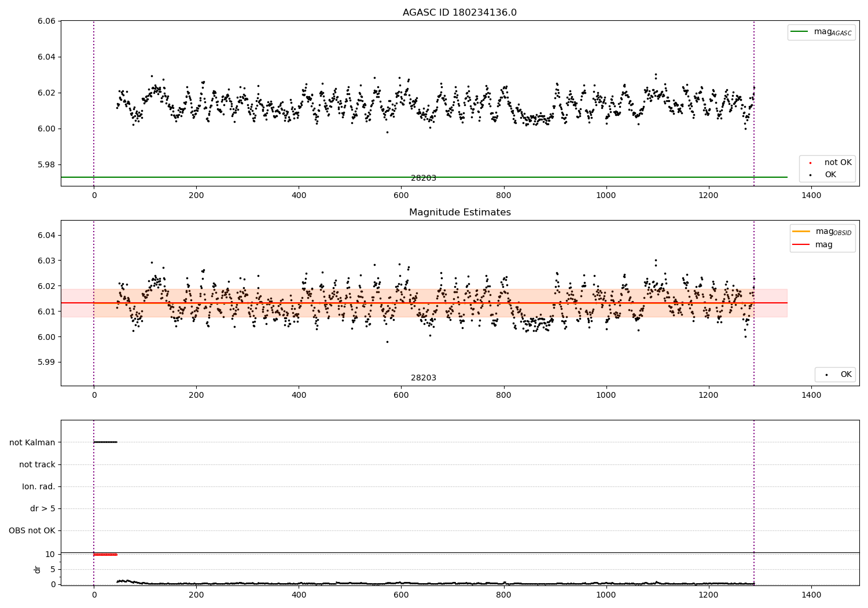868x608 pixels.
Task: Select the red 'mag' legend entry
Action: coord(812,245)
